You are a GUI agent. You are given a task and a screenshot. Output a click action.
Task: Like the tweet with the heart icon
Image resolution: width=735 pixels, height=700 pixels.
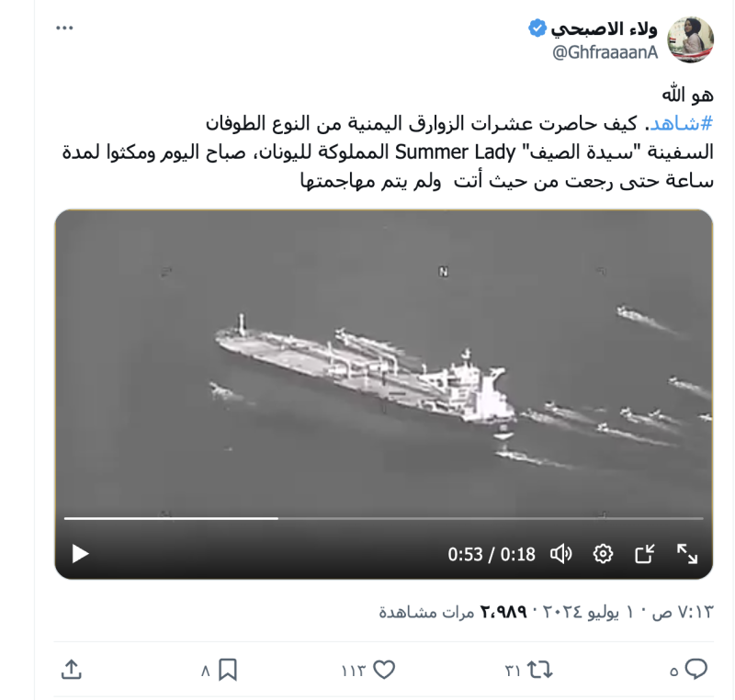384,670
